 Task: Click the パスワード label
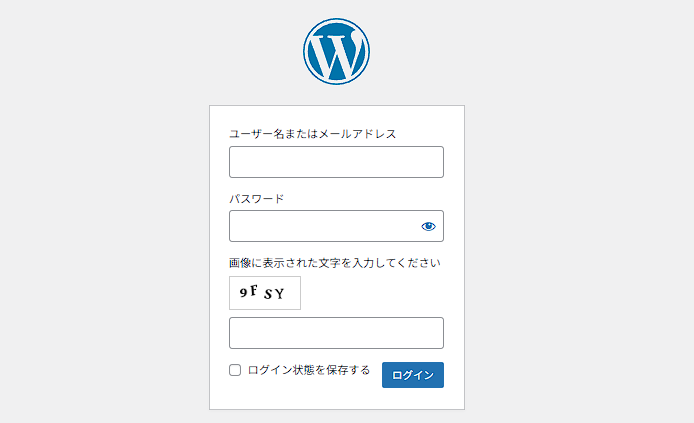click(x=257, y=198)
